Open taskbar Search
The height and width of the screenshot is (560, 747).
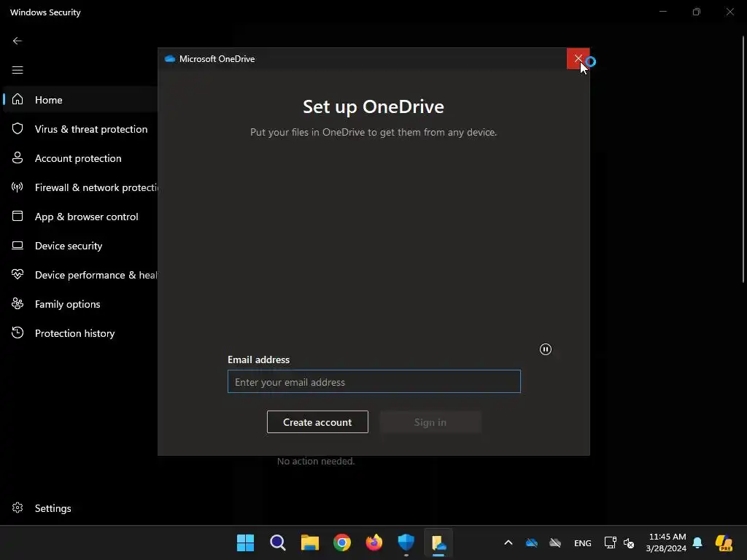pyautogui.click(x=278, y=542)
